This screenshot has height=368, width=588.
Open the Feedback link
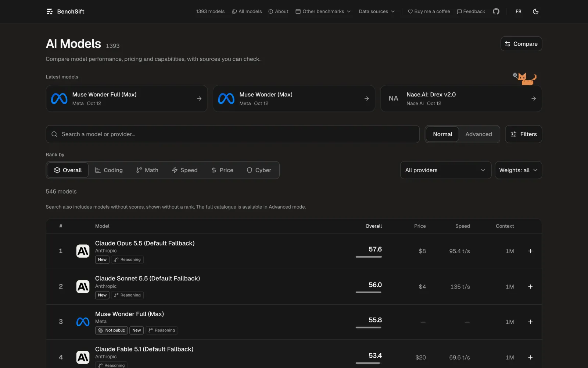point(471,11)
